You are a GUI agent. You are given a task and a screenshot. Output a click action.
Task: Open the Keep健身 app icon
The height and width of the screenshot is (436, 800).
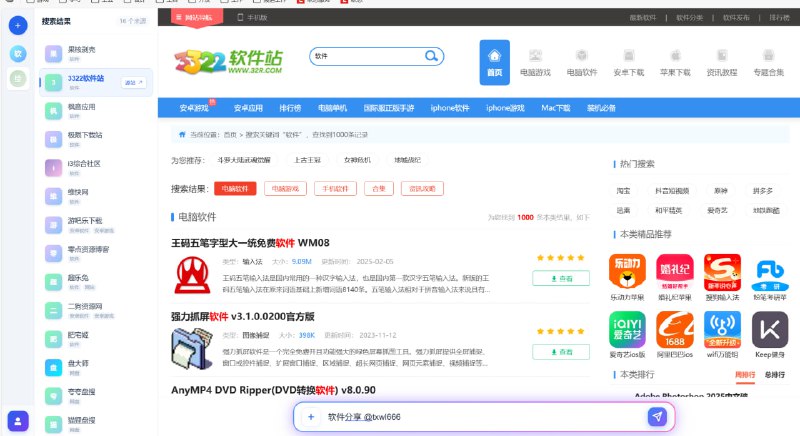click(x=770, y=329)
